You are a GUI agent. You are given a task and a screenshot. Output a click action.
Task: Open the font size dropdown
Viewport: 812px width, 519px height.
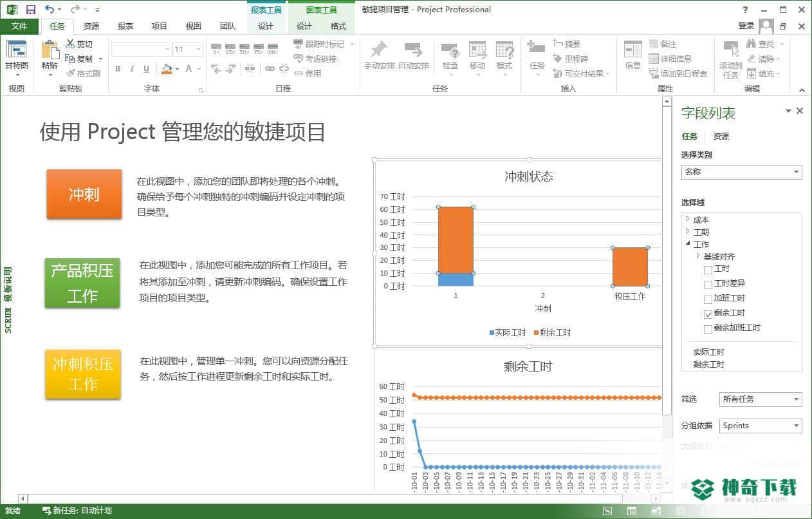click(x=198, y=49)
